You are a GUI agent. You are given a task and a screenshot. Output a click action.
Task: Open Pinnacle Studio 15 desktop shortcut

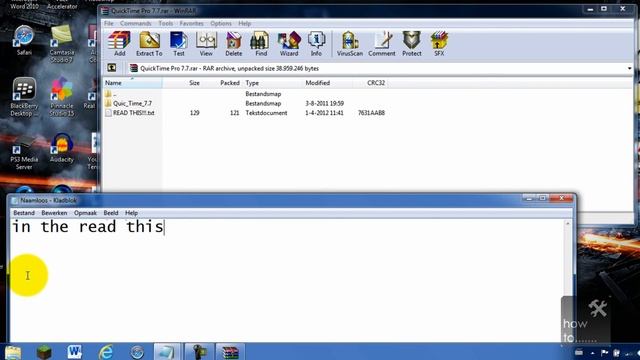pos(62,97)
